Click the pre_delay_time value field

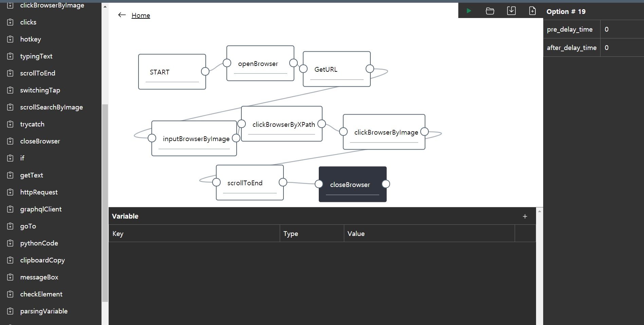coord(621,29)
